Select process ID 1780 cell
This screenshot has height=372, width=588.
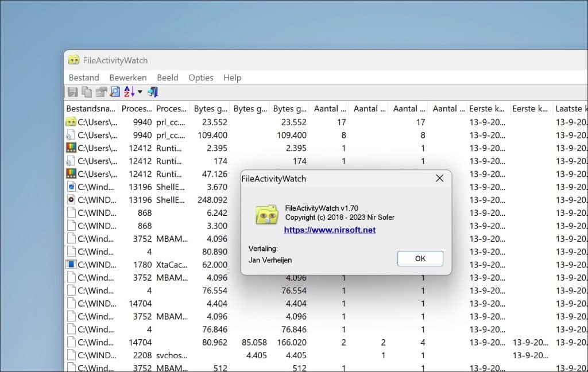coord(142,265)
